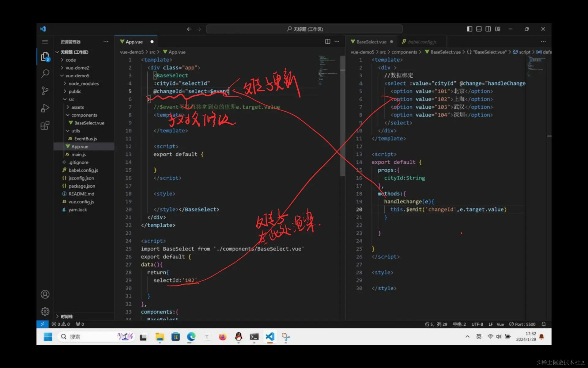Collapse the components folder
The height and width of the screenshot is (368, 588).
(84, 115)
